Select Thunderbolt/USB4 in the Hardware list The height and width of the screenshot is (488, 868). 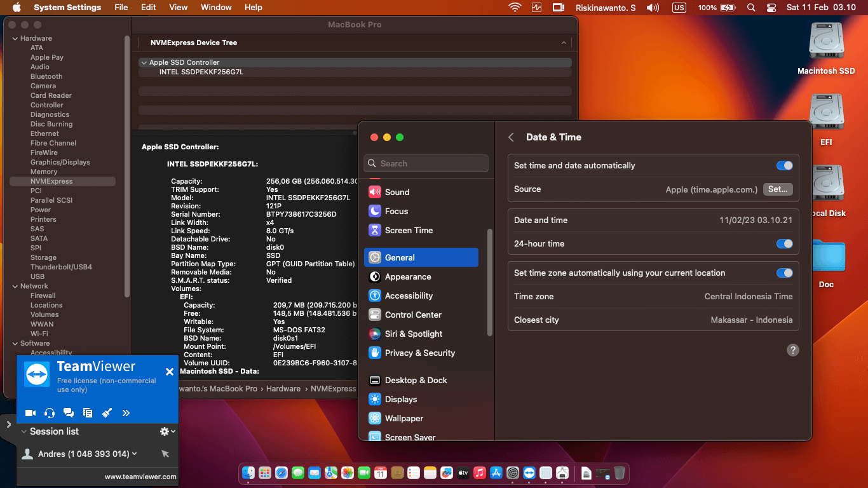[61, 267]
